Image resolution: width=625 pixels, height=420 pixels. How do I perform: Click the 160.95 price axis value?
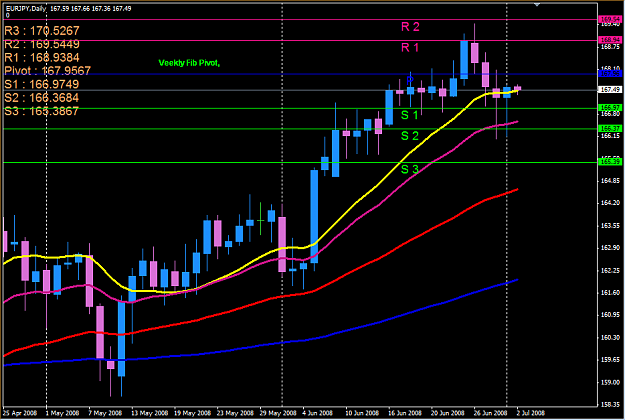coord(610,315)
